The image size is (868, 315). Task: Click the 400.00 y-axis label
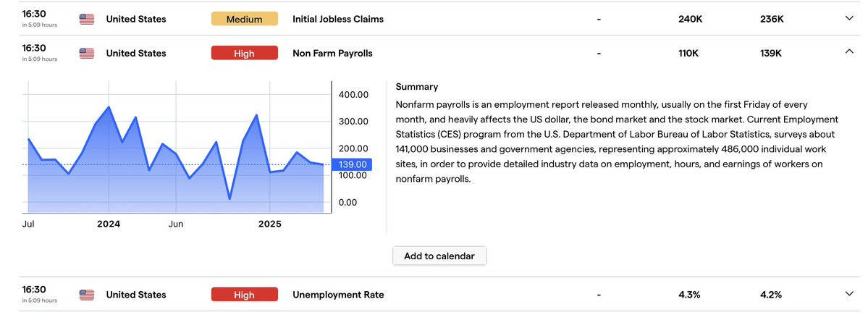pos(354,95)
